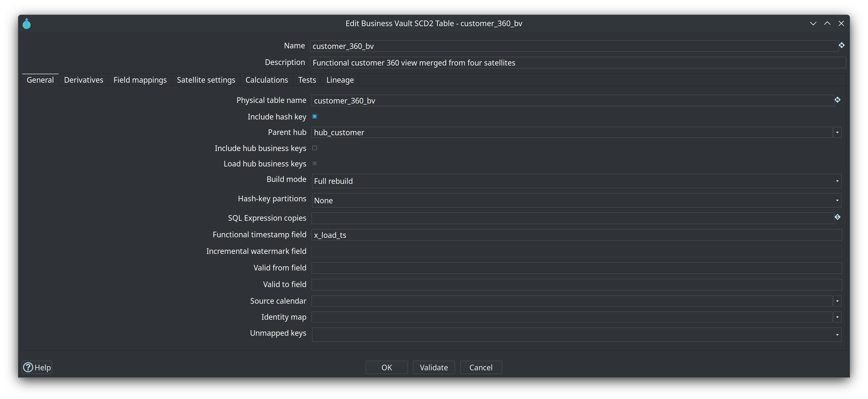This screenshot has width=868, height=399.
Task: Click into the Name input field
Action: click(x=574, y=46)
